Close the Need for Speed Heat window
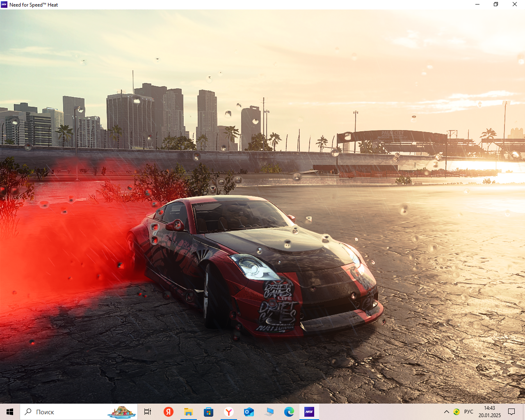The height and width of the screenshot is (420, 525). click(515, 5)
